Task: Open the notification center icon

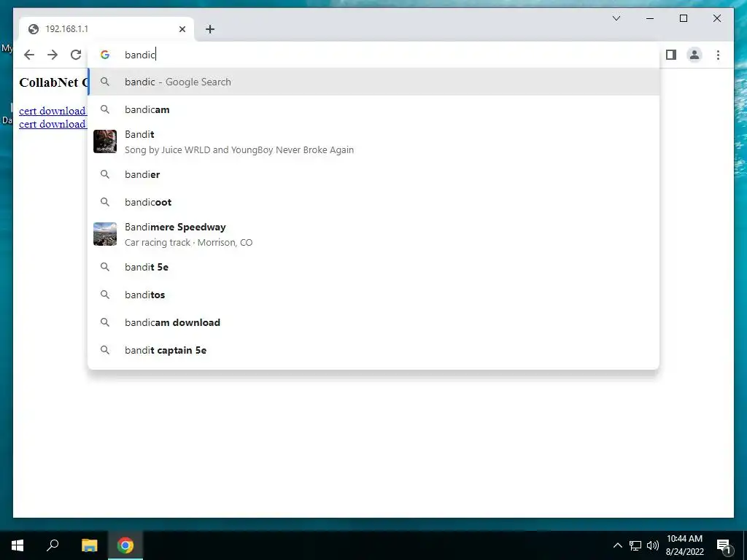Action: click(x=724, y=545)
